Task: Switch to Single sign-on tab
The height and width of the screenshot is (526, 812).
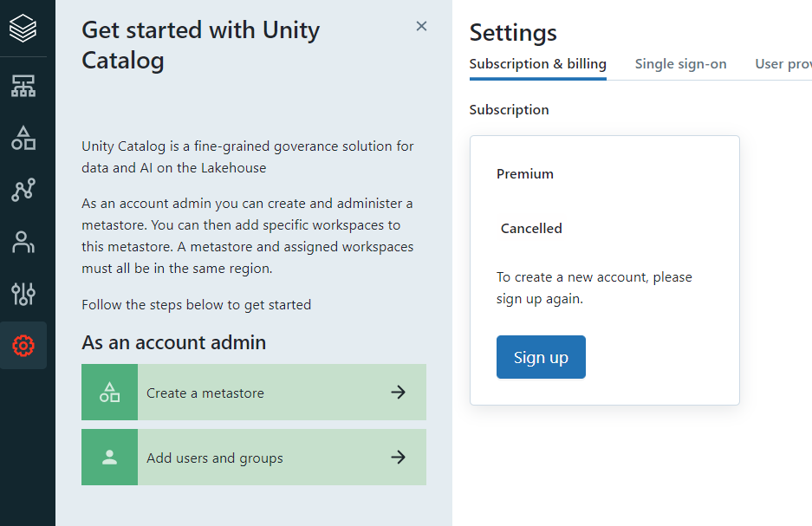Action: (x=680, y=64)
